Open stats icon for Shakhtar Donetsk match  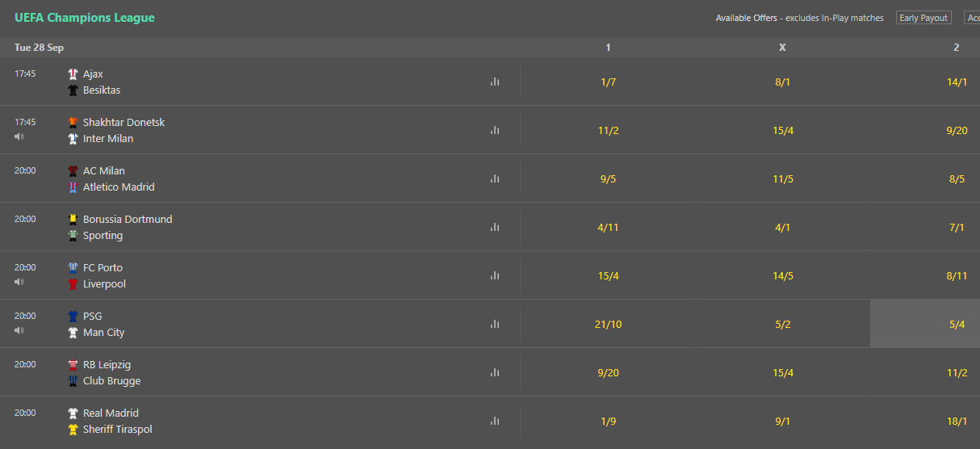pos(495,130)
